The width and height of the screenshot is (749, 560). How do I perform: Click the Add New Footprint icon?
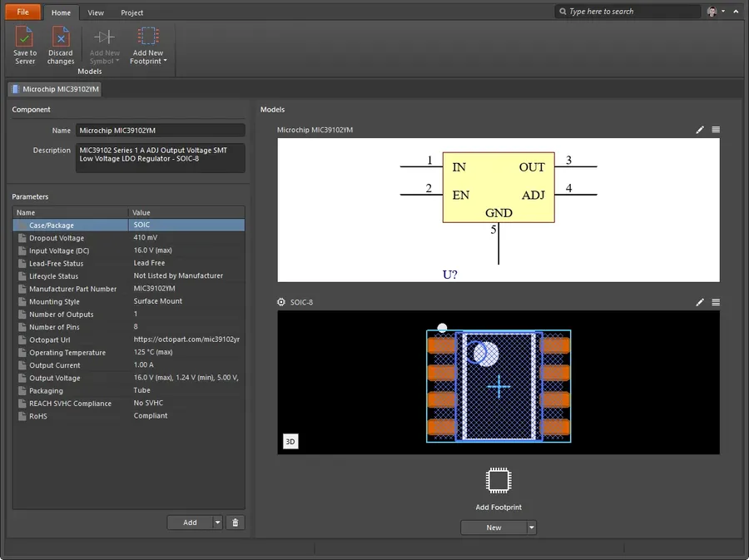click(x=148, y=36)
